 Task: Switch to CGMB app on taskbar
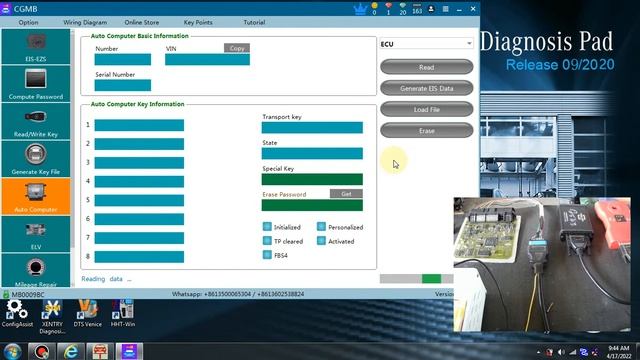tap(129, 351)
